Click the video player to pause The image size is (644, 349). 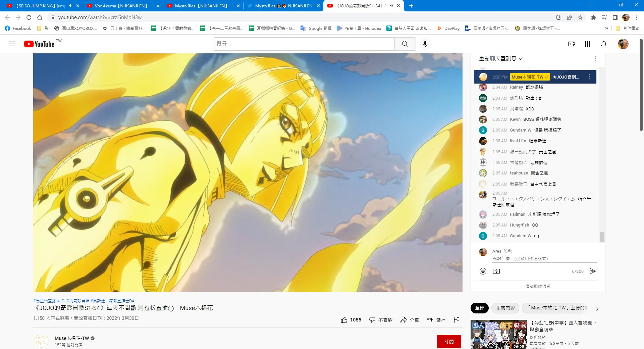[248, 172]
